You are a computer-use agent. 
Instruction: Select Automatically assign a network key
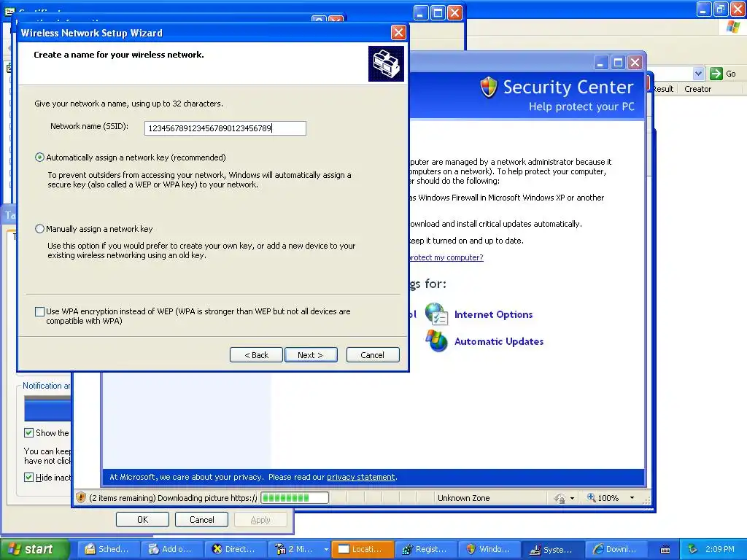coord(40,157)
